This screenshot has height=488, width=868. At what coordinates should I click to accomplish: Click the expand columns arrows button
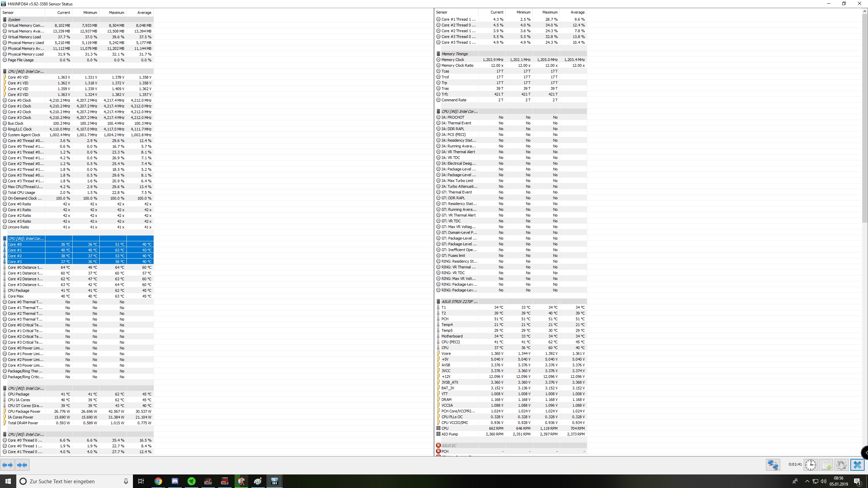tap(7, 465)
